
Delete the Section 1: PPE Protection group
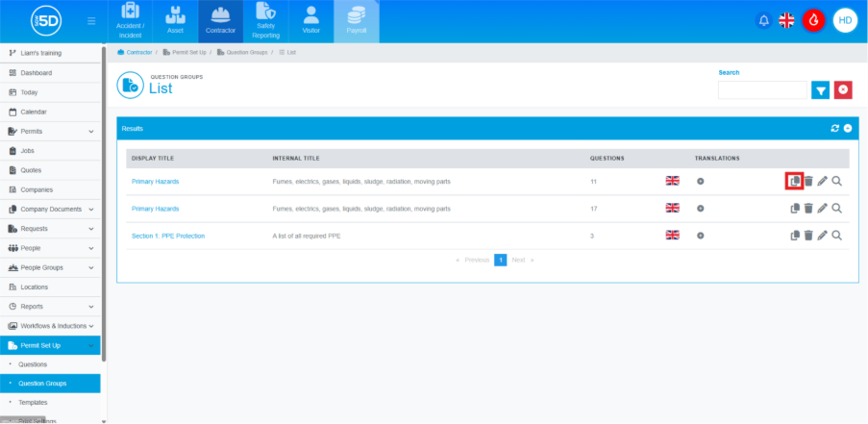[808, 236]
